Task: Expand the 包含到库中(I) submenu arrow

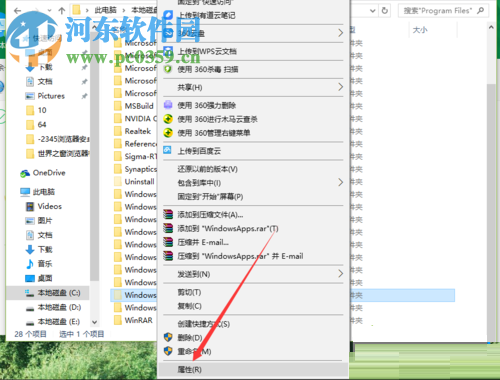Action: [x=340, y=182]
